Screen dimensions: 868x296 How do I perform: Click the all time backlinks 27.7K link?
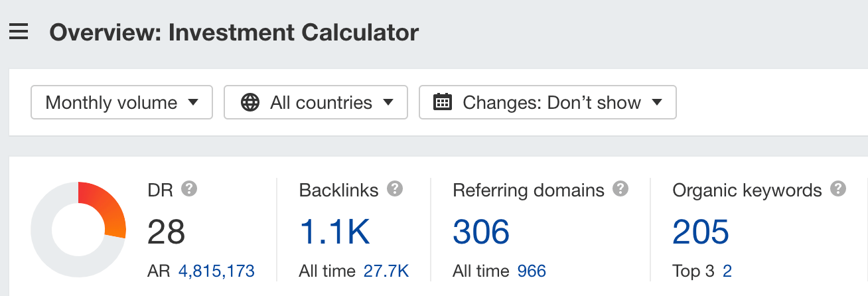(386, 271)
